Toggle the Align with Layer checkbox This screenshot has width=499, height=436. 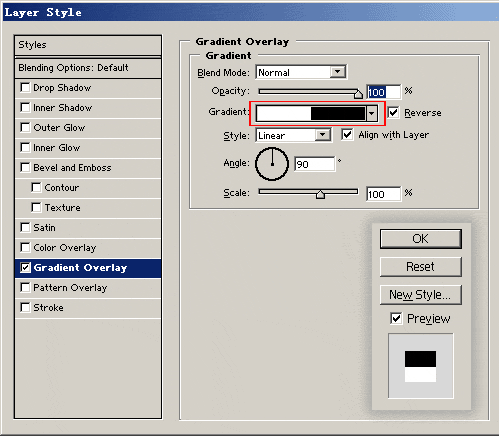click(x=347, y=134)
